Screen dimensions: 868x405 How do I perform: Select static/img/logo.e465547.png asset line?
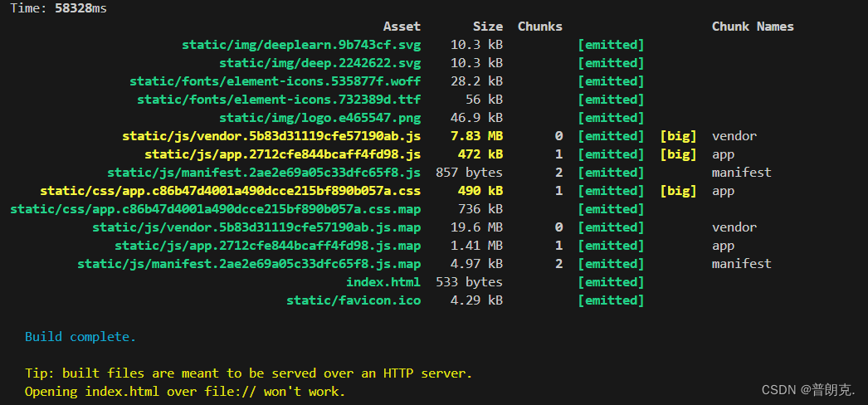click(320, 118)
